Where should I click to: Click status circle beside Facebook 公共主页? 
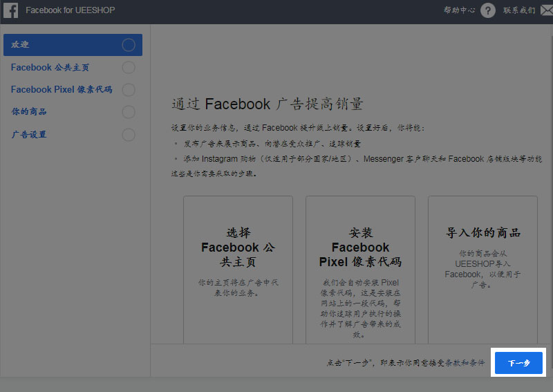pos(129,67)
